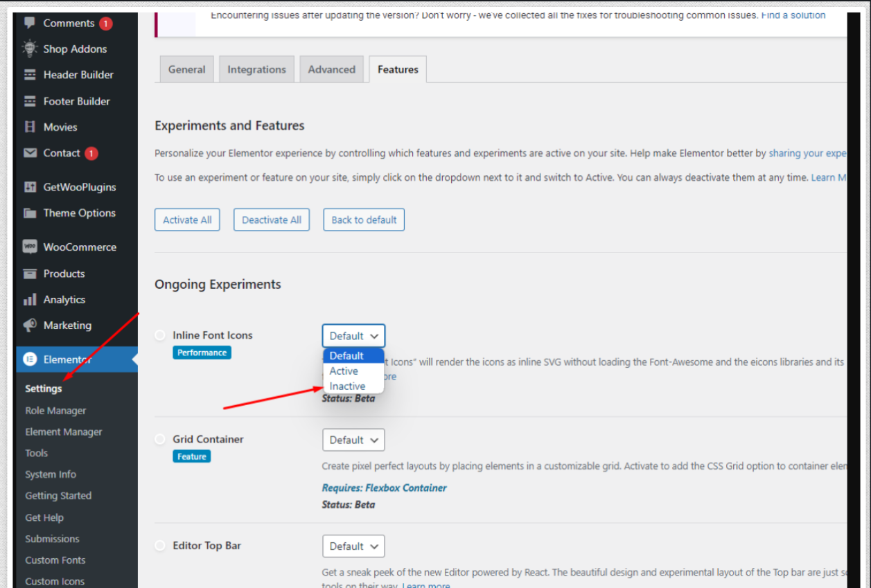Screen dimensions: 871x588
Task: Switch to the Advanced tab
Action: (x=331, y=69)
